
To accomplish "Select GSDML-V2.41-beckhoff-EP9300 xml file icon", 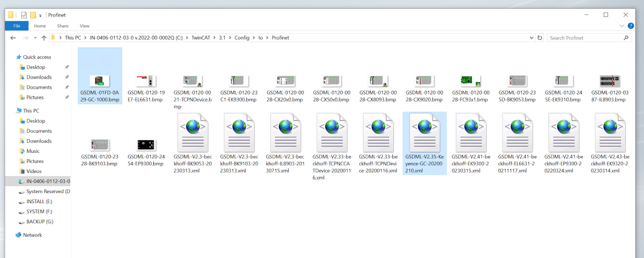I will point(563,133).
